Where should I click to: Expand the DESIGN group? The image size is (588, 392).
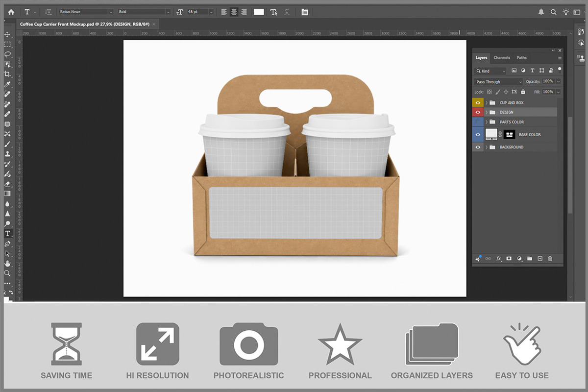pos(487,112)
